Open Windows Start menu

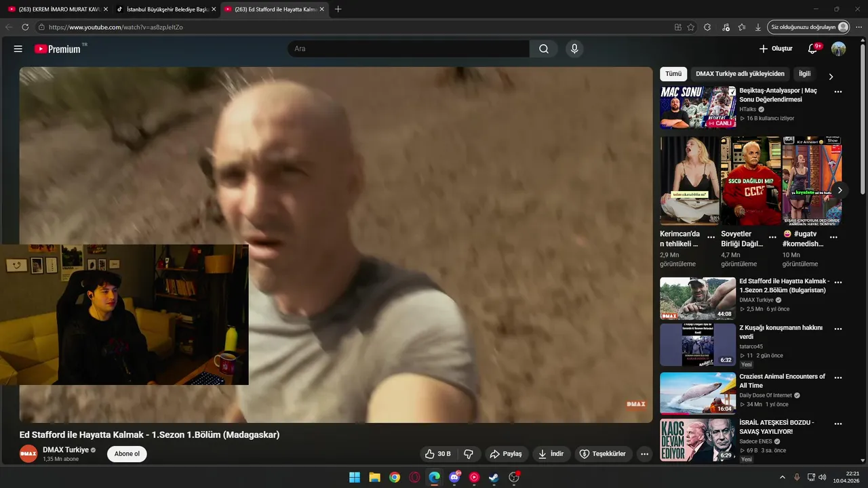(x=355, y=477)
